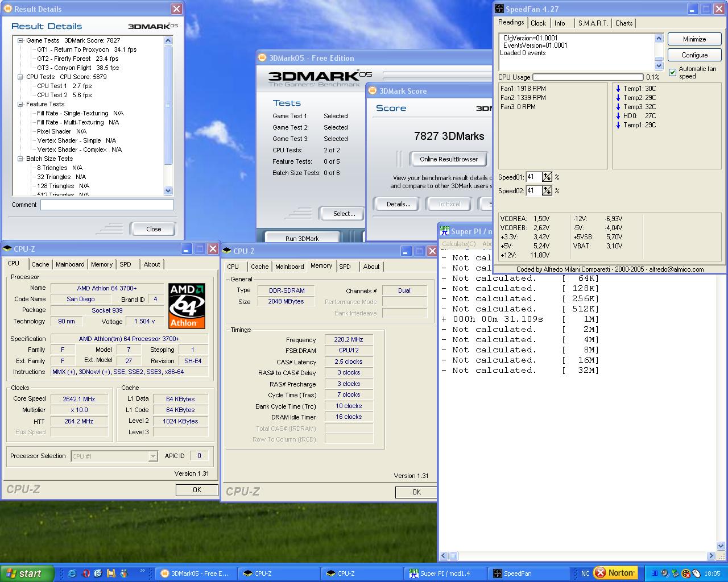Select the Pixel Shader N/A row

coord(62,131)
